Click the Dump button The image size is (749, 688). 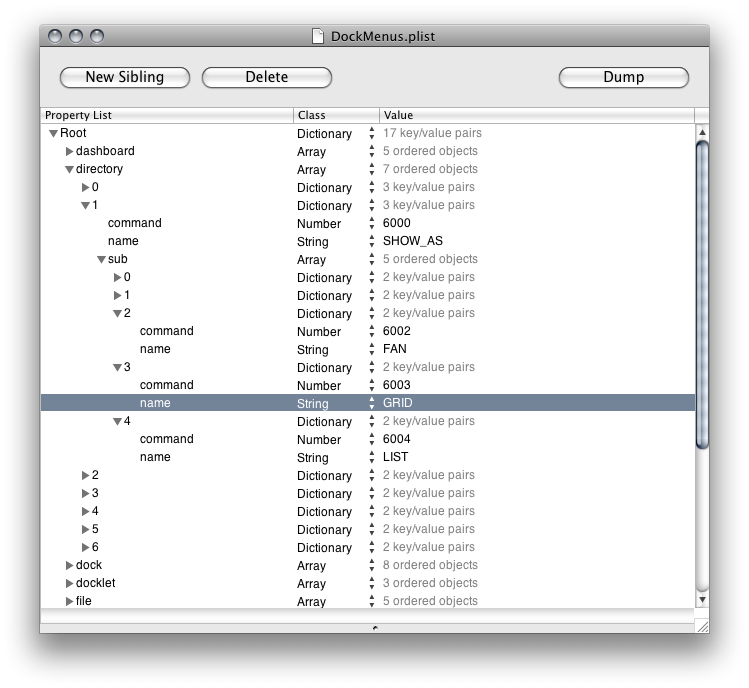coord(623,77)
